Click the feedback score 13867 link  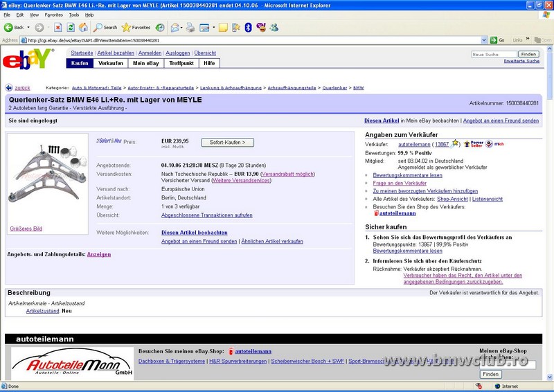click(442, 145)
